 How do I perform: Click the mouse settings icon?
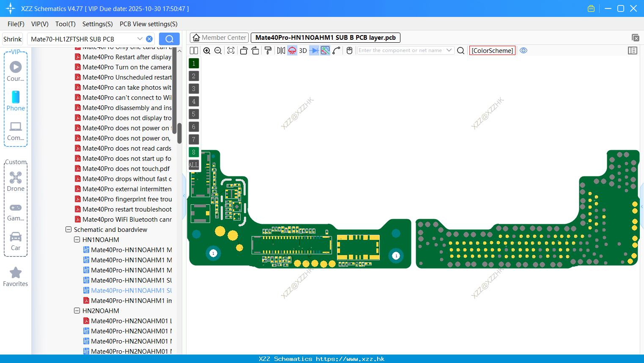pos(349,50)
